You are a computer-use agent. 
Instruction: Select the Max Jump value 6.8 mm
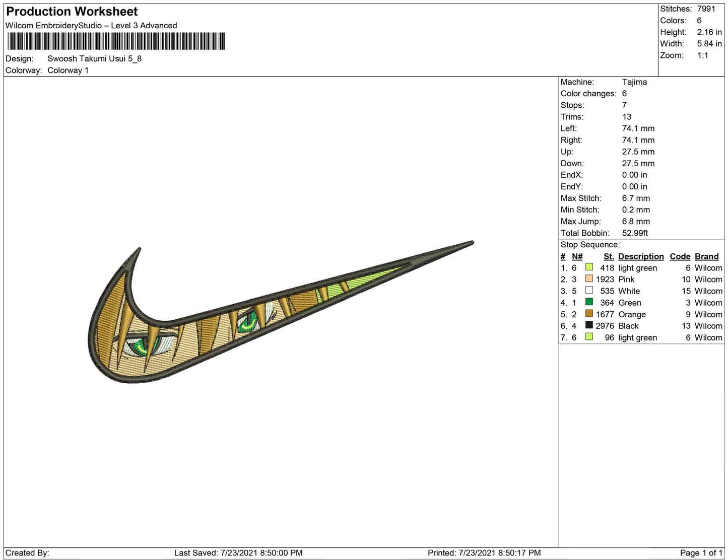636,221
